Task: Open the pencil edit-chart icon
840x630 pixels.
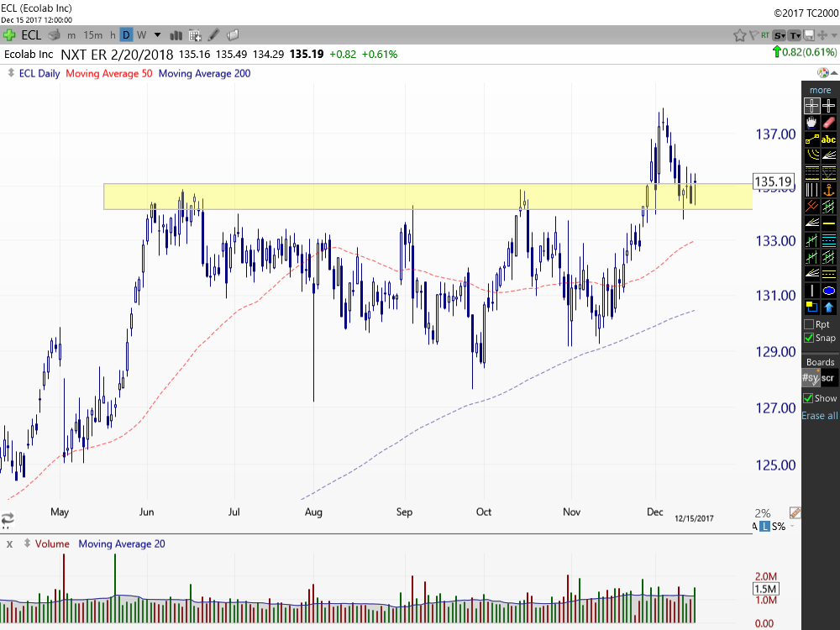Action: pos(214,35)
